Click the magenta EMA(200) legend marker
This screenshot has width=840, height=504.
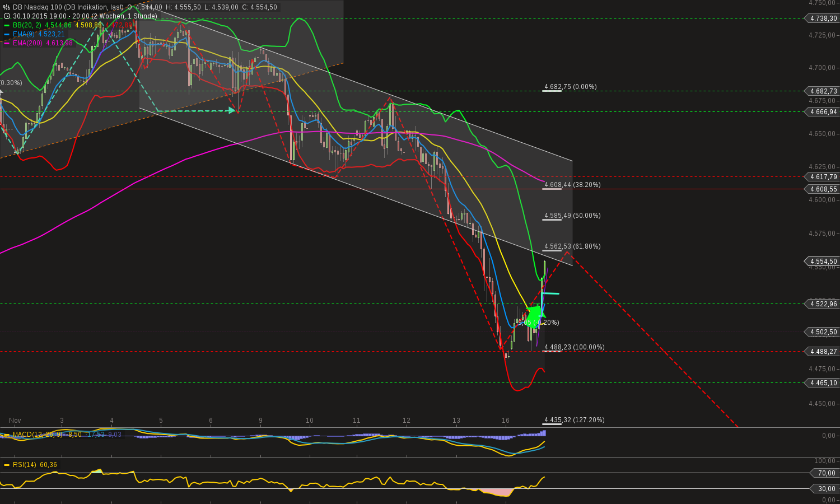click(x=7, y=43)
